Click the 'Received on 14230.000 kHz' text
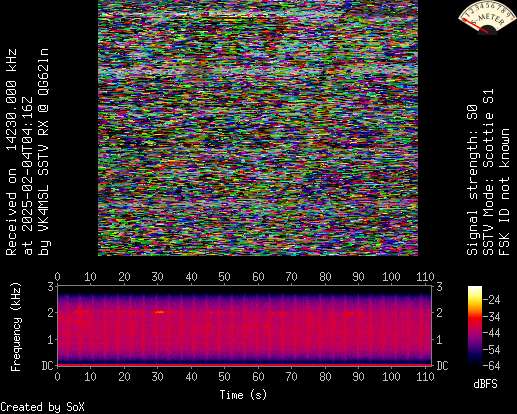Screen dimensions: 517x414 11,152
